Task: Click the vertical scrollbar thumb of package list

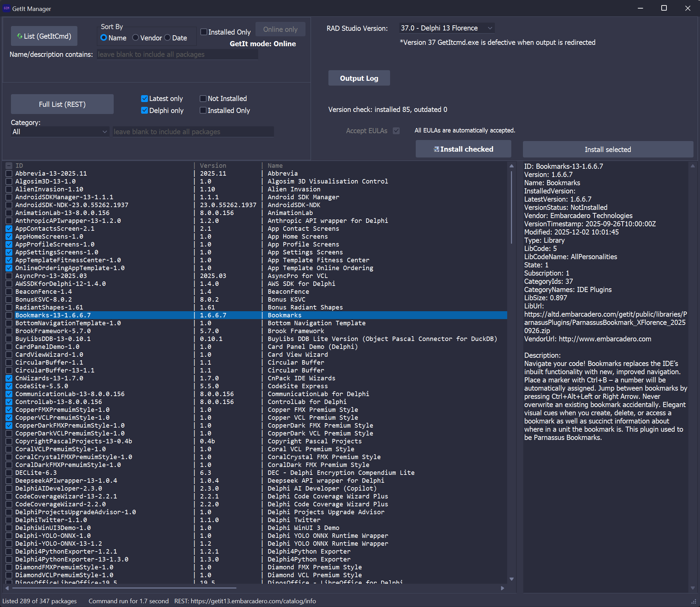Action: tap(511, 207)
